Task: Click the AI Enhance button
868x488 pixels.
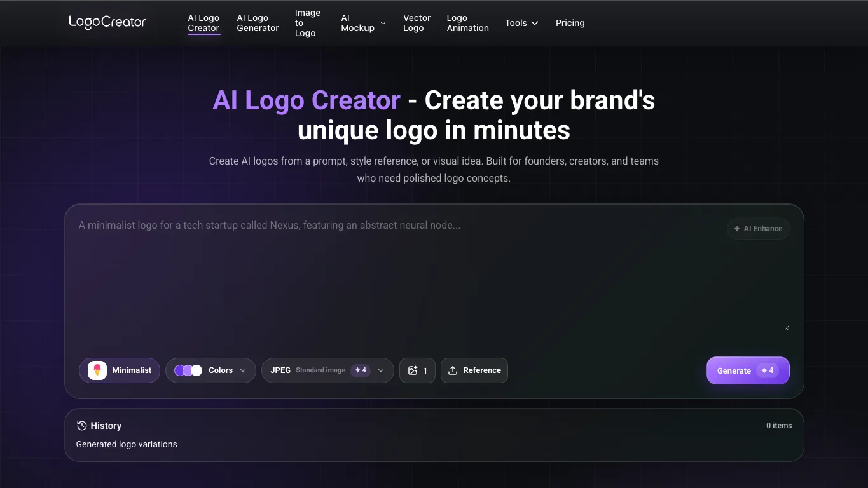Action: coord(758,229)
